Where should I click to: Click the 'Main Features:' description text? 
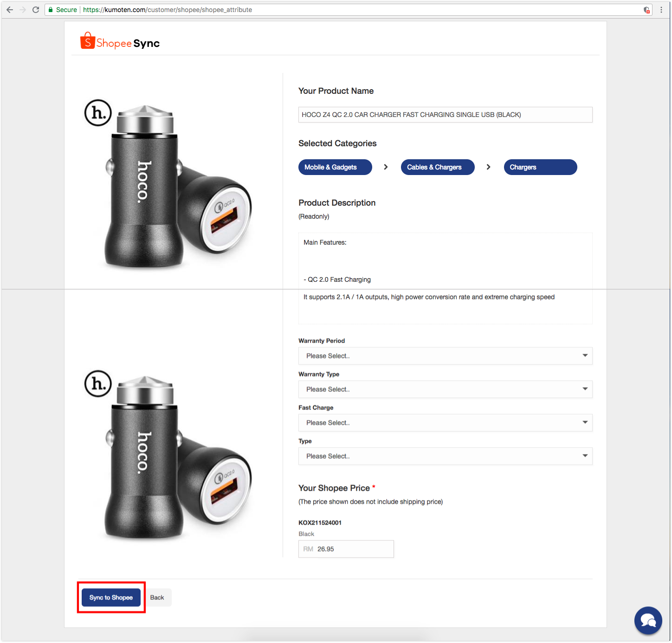tap(325, 242)
